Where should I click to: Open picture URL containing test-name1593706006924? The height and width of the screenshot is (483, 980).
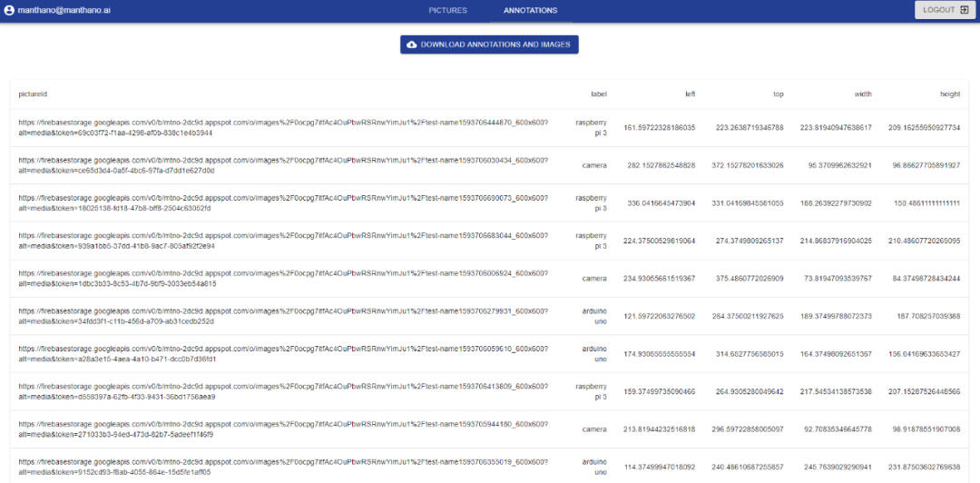click(284, 279)
